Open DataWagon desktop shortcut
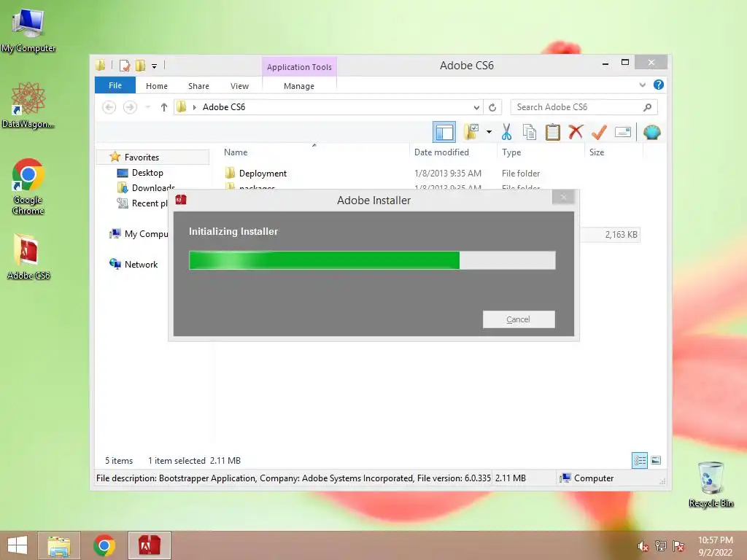 28,105
